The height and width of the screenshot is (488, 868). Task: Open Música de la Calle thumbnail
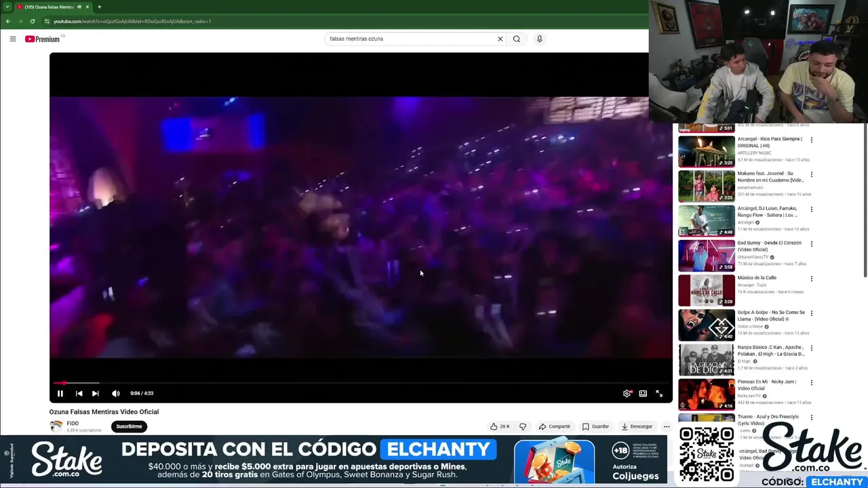[x=707, y=290]
